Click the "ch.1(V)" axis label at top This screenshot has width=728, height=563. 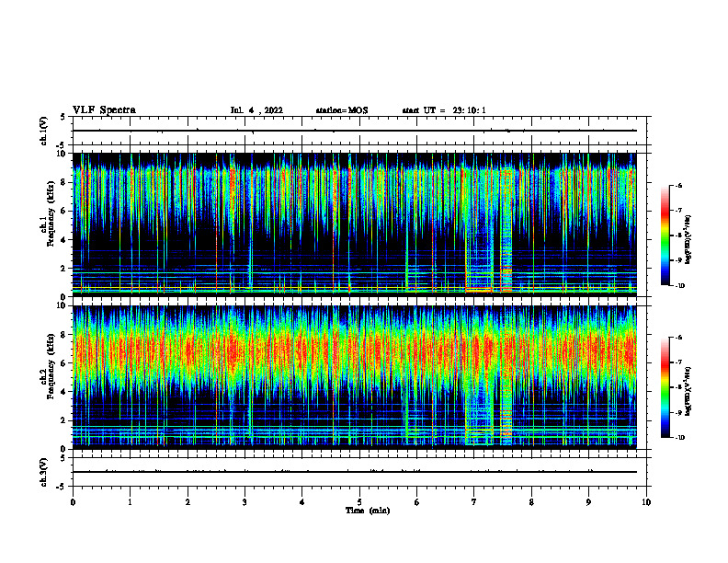[x=44, y=131]
